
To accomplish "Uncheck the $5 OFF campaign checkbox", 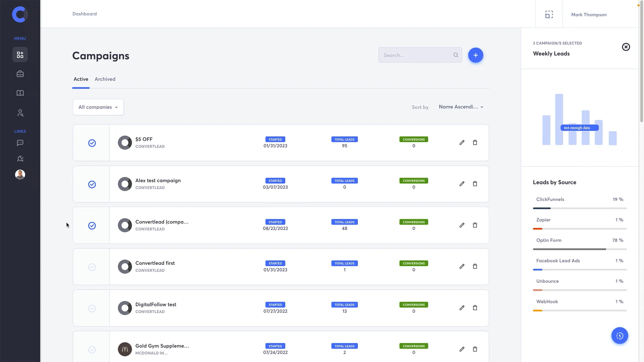I will click(x=92, y=143).
